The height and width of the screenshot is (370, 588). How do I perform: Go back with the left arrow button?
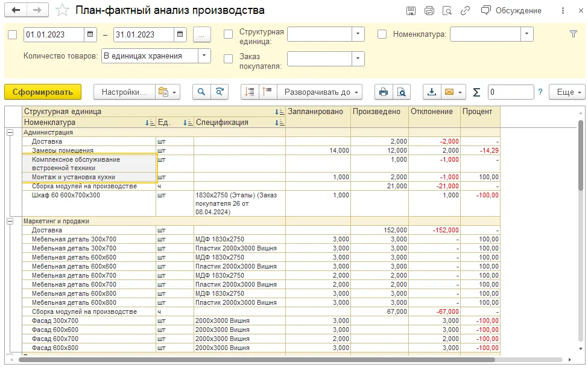coord(15,10)
